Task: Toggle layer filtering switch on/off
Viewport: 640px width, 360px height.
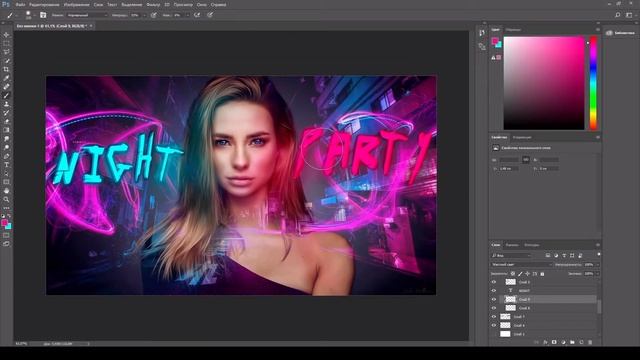Action: point(598,254)
